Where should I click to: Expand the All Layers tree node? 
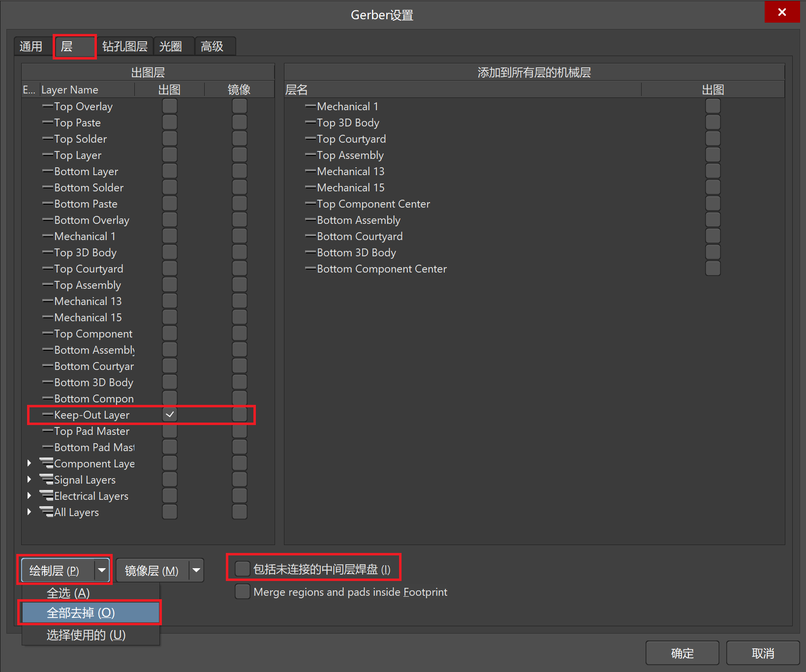(x=30, y=512)
